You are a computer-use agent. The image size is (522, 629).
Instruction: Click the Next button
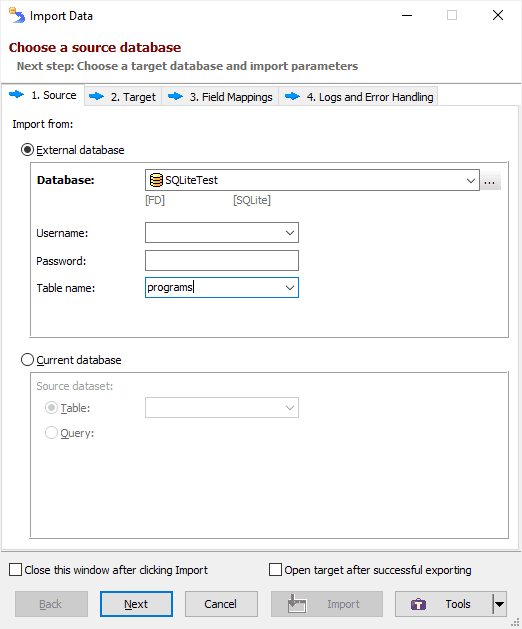pyautogui.click(x=136, y=604)
